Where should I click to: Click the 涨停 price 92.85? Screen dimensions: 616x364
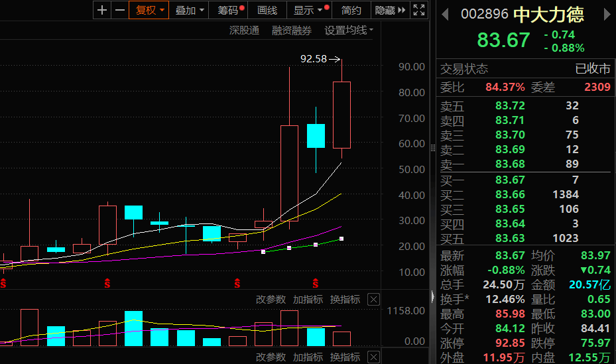[x=510, y=343]
